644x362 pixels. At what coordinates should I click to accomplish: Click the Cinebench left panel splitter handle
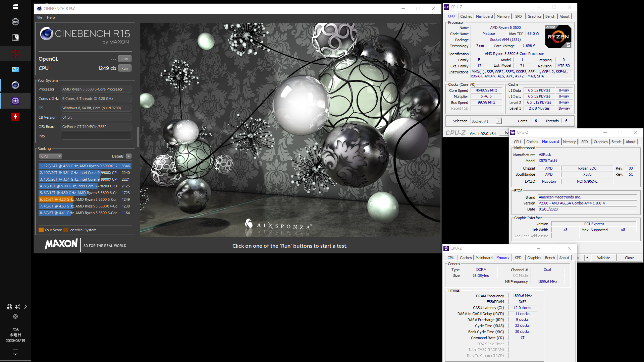tap(138, 136)
